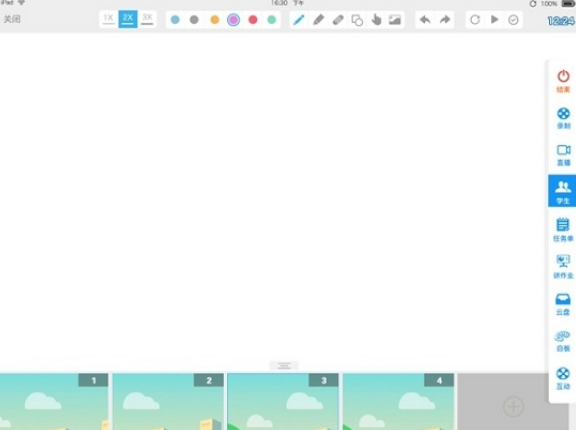Toggle the 2X thickness option

[x=128, y=19]
